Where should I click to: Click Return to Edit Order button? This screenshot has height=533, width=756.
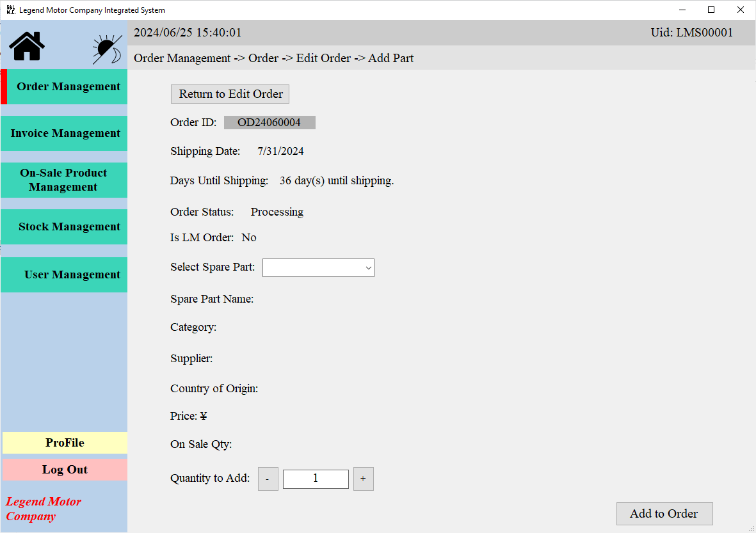pyautogui.click(x=230, y=94)
